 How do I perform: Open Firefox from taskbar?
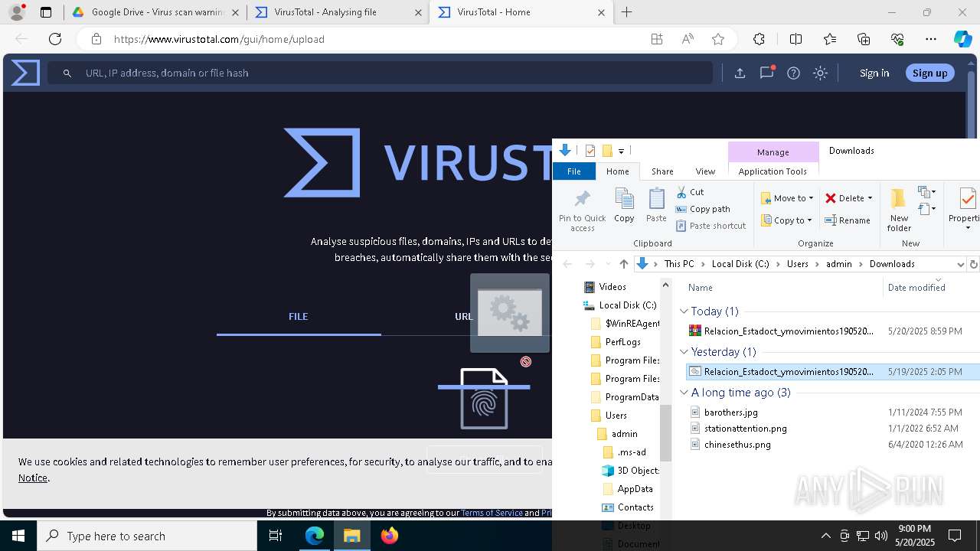pyautogui.click(x=390, y=536)
